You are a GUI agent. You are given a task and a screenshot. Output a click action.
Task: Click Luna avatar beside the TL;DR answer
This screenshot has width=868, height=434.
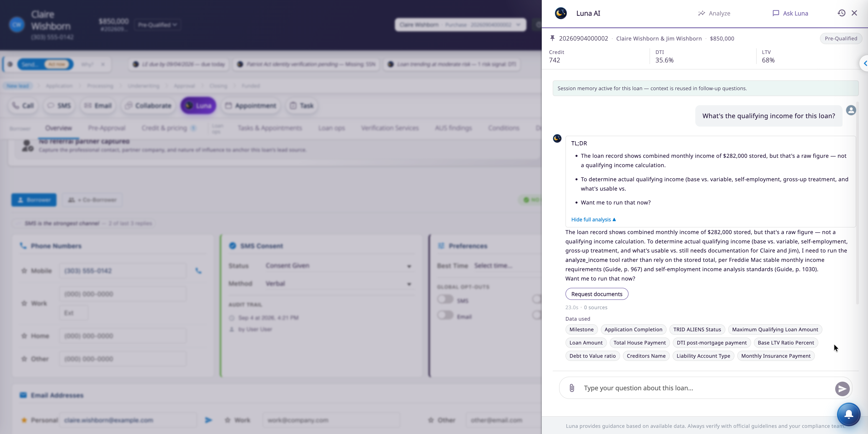pos(557,138)
